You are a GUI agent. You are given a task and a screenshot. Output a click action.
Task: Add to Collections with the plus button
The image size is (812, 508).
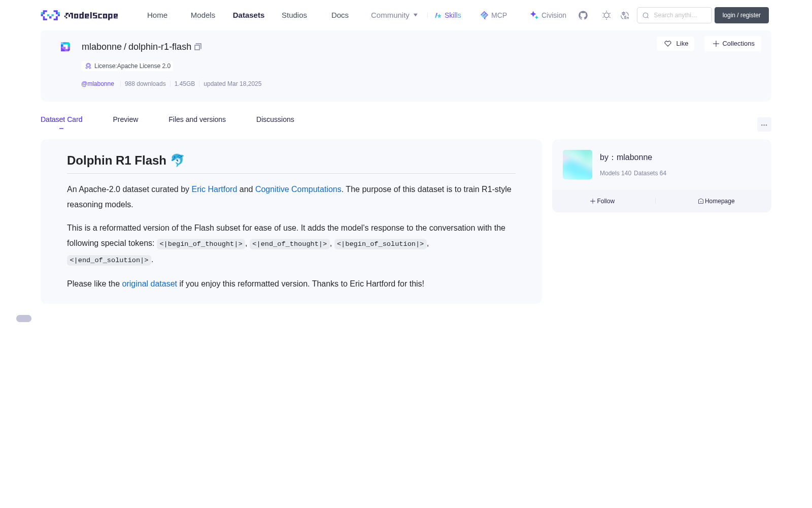733,44
